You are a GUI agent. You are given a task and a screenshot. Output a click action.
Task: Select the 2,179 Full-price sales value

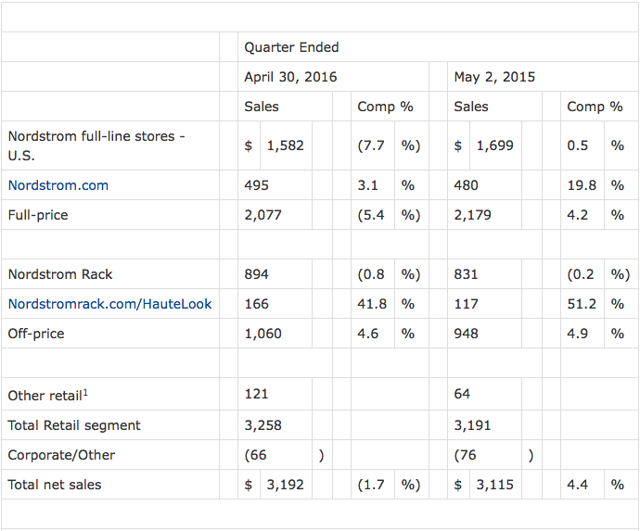[x=473, y=215]
